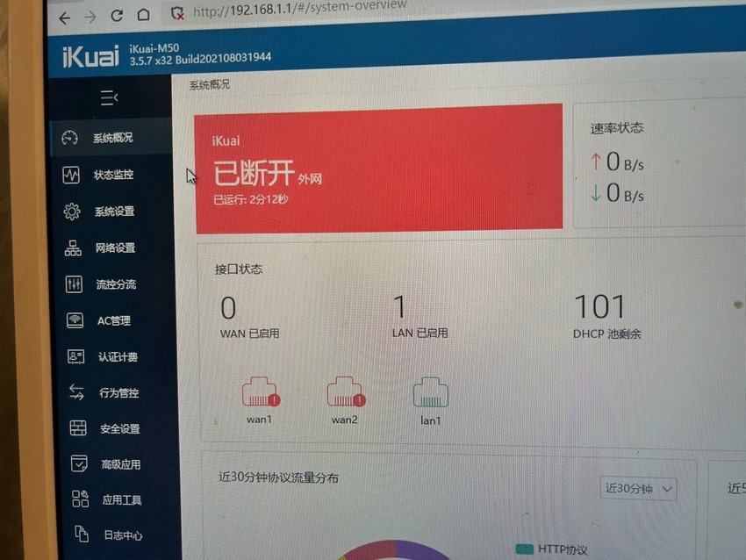Click the 速率状态 heading
The width and height of the screenshot is (746, 560).
[x=617, y=128]
